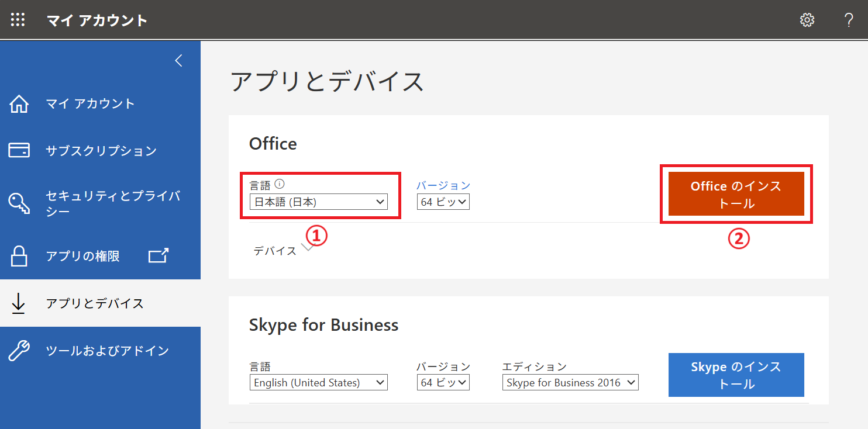Viewport: 868px width, 429px height.
Task: Open the app launcher grid icon
Action: coord(18,20)
